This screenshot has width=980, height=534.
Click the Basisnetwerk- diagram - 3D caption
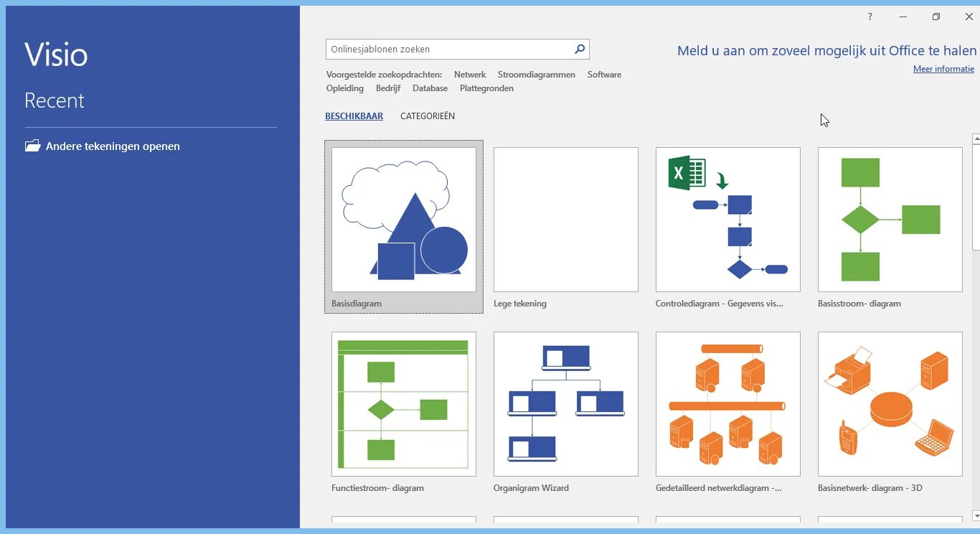coord(870,488)
